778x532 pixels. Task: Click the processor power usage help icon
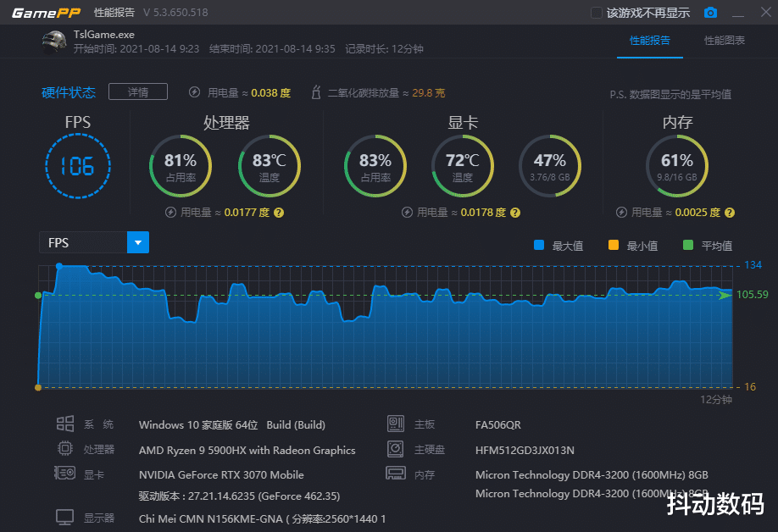279,213
